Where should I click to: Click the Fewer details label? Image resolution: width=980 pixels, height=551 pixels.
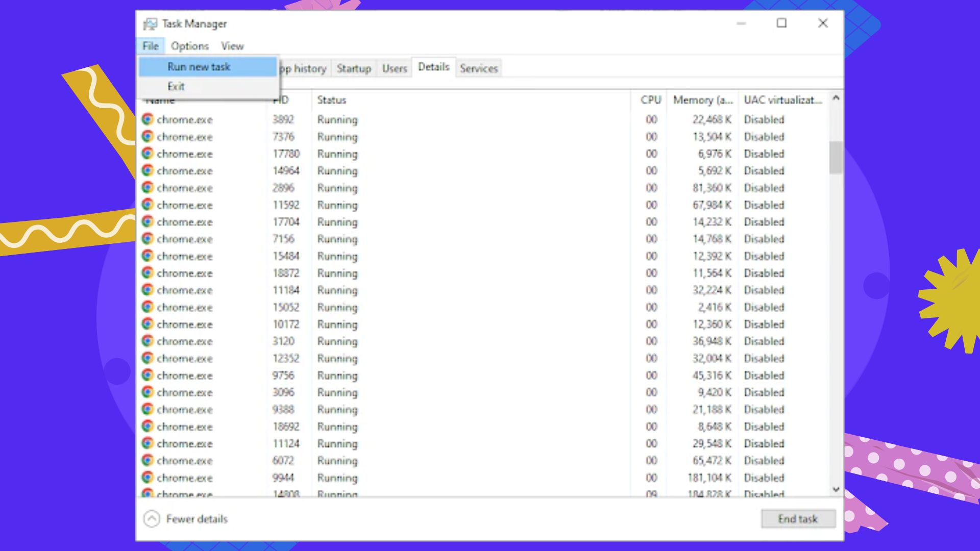tap(197, 519)
